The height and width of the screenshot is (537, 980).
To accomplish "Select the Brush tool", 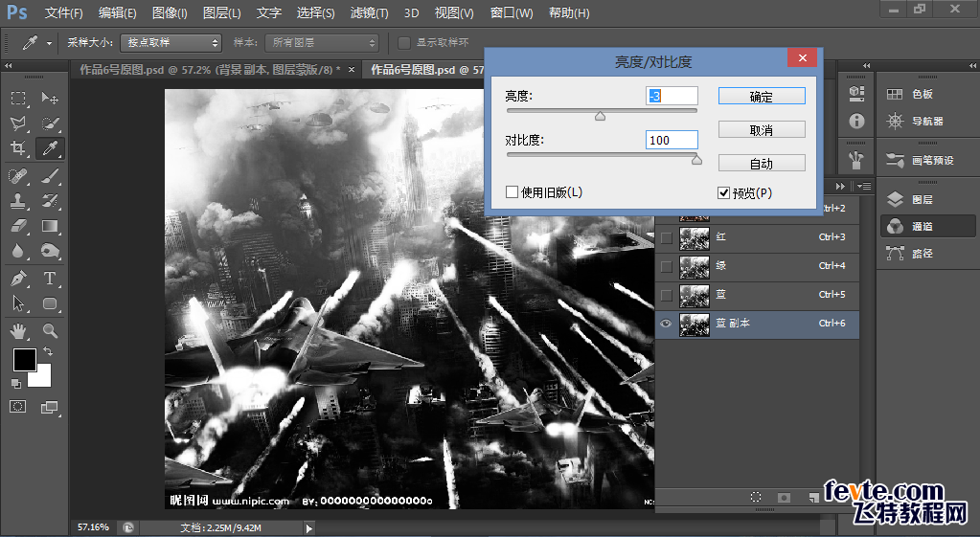I will tap(50, 176).
